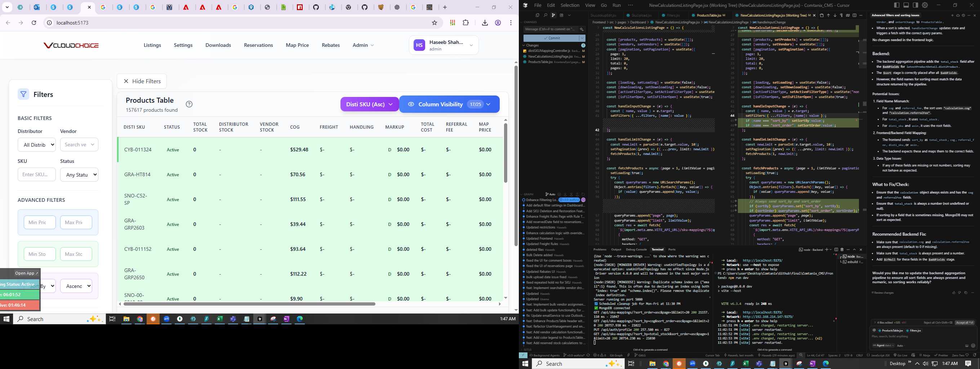The width and height of the screenshot is (980, 369).
Task: Click the Commit button in source control
Action: 552,38
